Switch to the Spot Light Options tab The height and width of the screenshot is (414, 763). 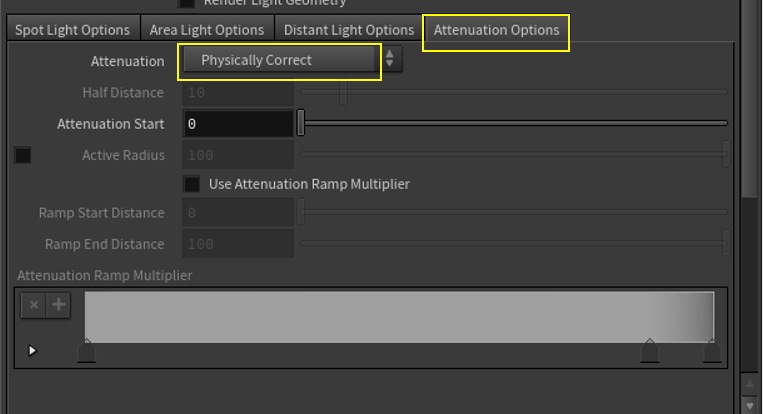click(72, 30)
